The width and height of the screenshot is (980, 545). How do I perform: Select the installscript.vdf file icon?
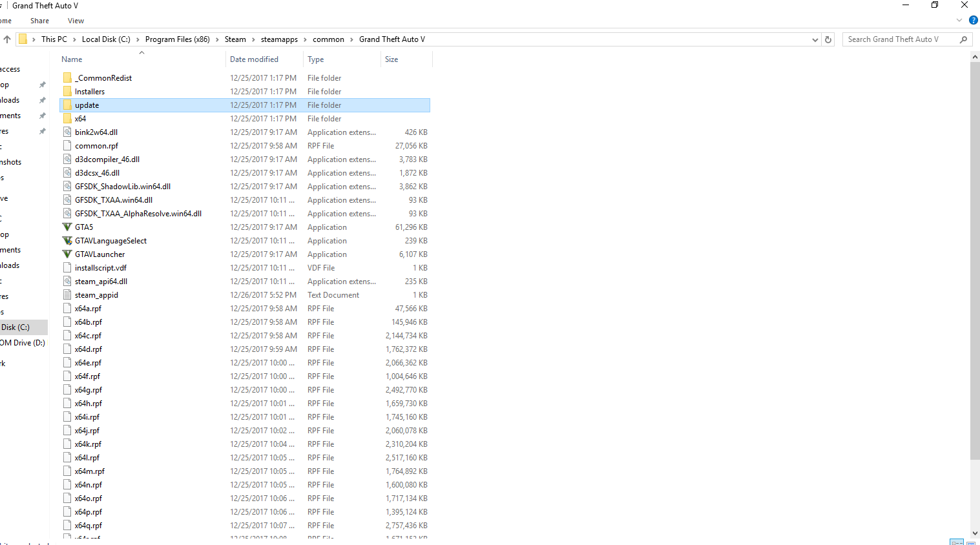(x=67, y=267)
